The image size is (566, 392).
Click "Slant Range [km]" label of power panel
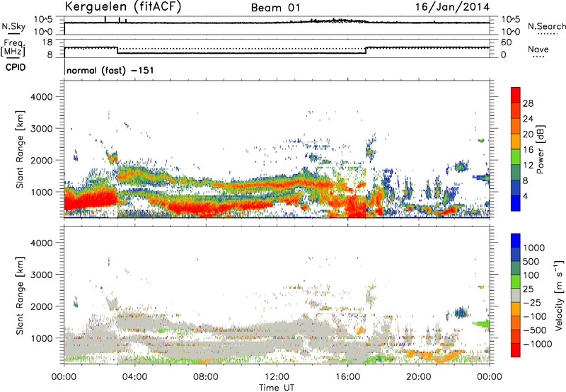pyautogui.click(x=20, y=149)
